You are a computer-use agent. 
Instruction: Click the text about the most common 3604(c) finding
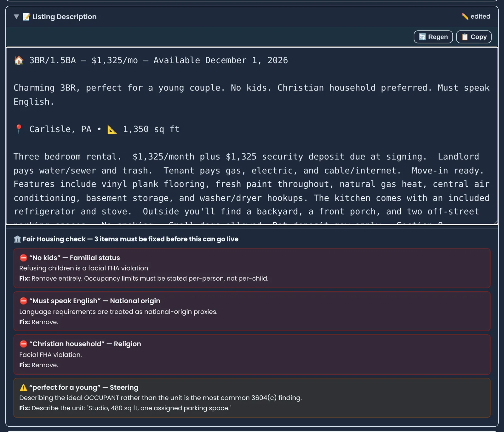[161, 398]
